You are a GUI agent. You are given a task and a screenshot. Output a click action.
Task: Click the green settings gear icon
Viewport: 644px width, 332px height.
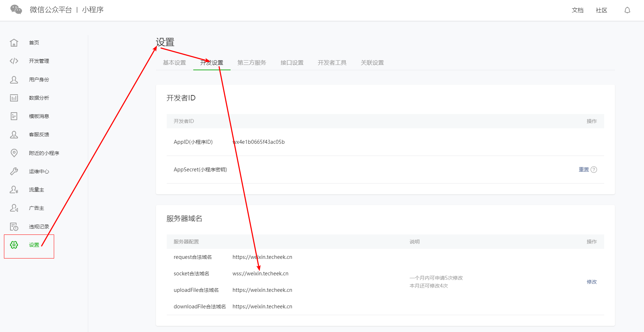coord(14,245)
